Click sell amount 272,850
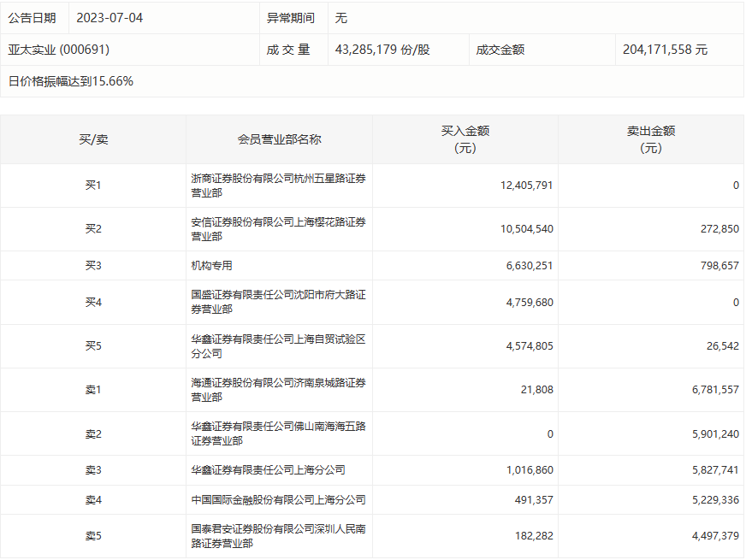Screen dimensions: 746x560 pos(719,229)
